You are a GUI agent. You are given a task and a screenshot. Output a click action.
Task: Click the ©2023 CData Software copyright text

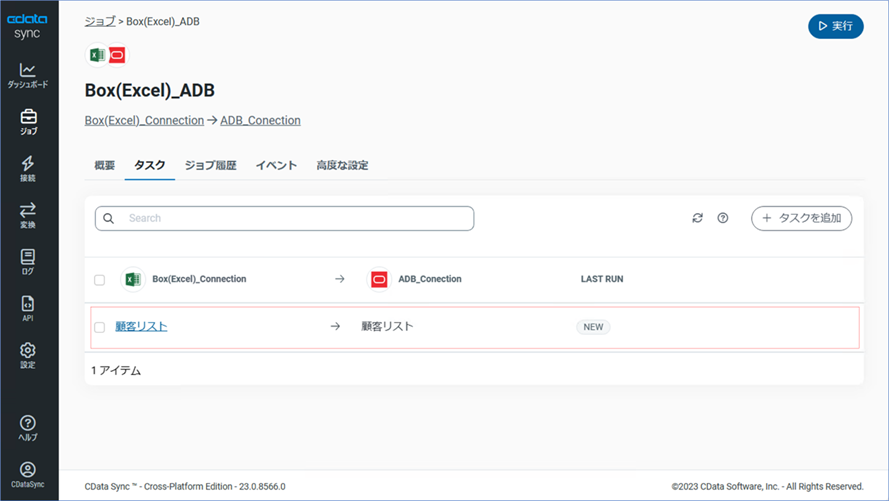click(x=768, y=486)
